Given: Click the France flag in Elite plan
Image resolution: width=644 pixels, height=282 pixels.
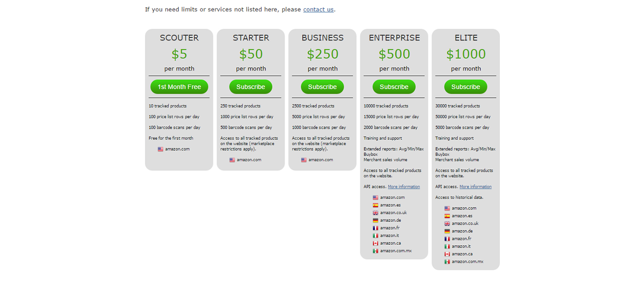Looking at the screenshot, I should [x=447, y=239].
